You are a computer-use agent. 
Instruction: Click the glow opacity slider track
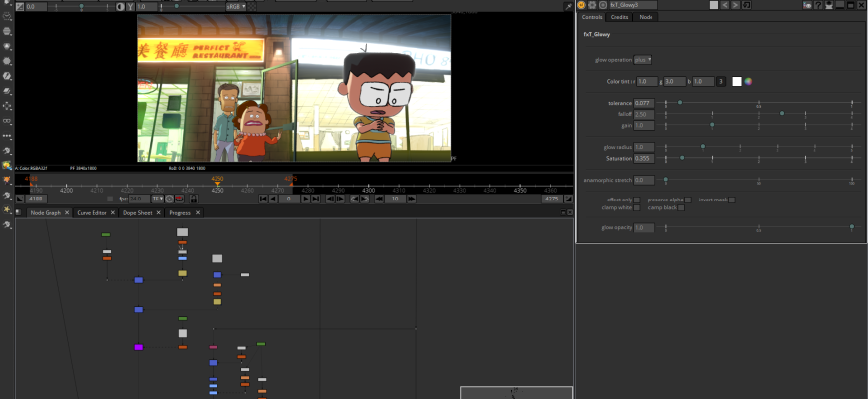point(759,227)
